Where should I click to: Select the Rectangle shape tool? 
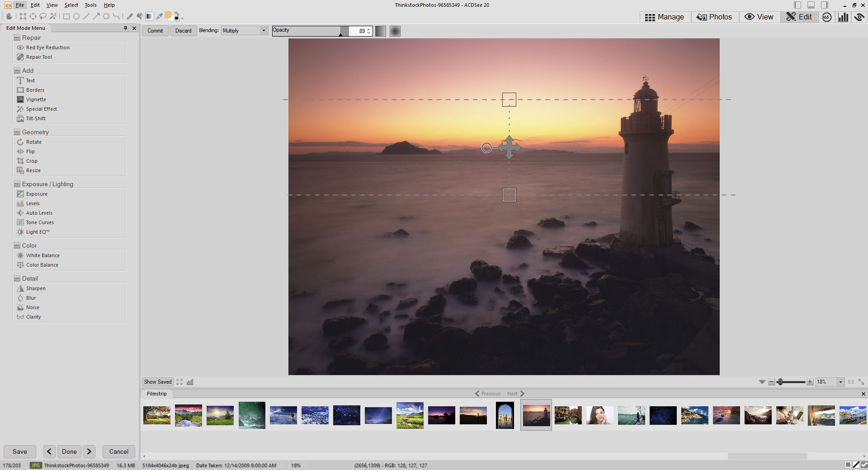[x=66, y=17]
